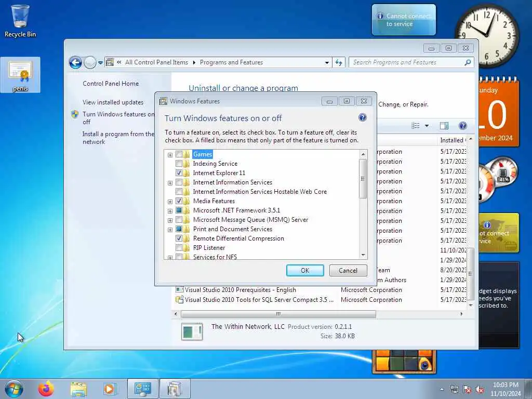This screenshot has width=532, height=399.
Task: Click the change view icon in the toolbar
Action: click(x=415, y=126)
